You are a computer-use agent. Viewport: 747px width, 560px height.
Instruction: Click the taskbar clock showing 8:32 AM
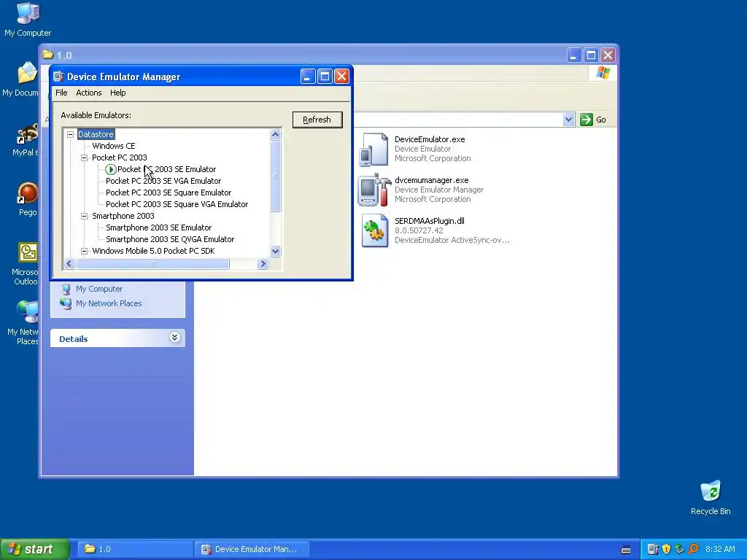tap(720, 549)
